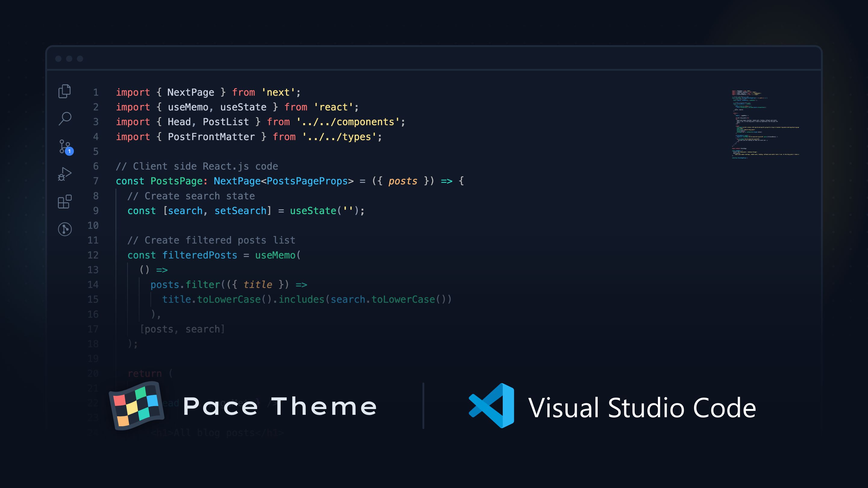Open the Search magnifier icon
This screenshot has height=488, width=868.
[65, 119]
